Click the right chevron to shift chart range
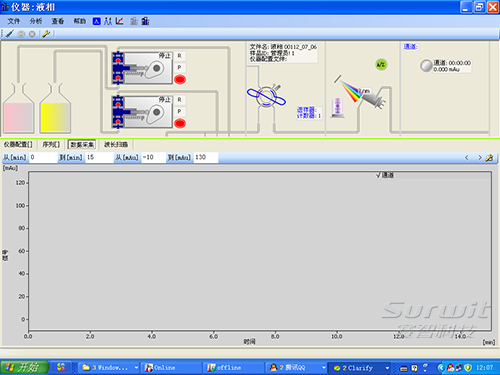 [480, 158]
